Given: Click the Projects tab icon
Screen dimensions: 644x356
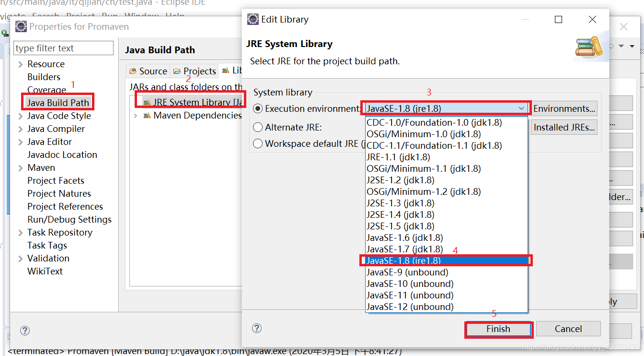Looking at the screenshot, I should point(177,71).
